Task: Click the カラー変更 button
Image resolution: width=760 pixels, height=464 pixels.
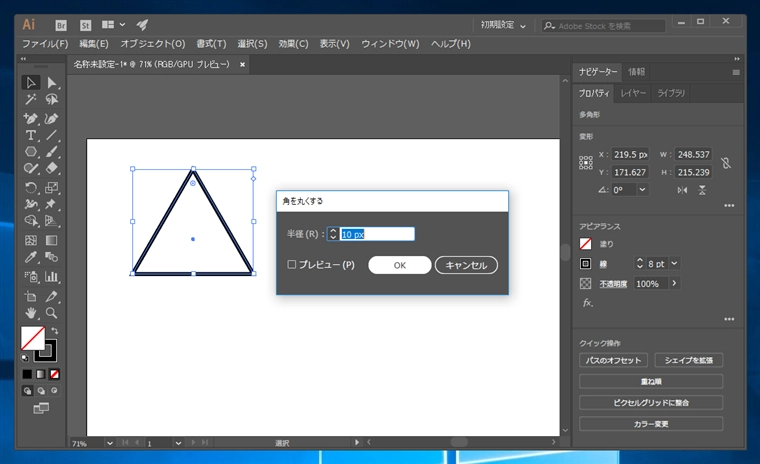Action: tap(651, 424)
